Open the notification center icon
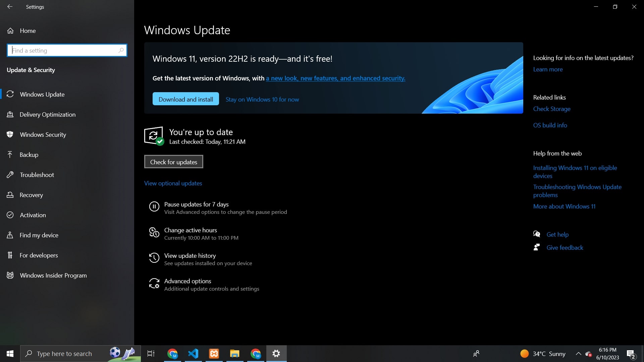This screenshot has width=644, height=362. (x=631, y=354)
